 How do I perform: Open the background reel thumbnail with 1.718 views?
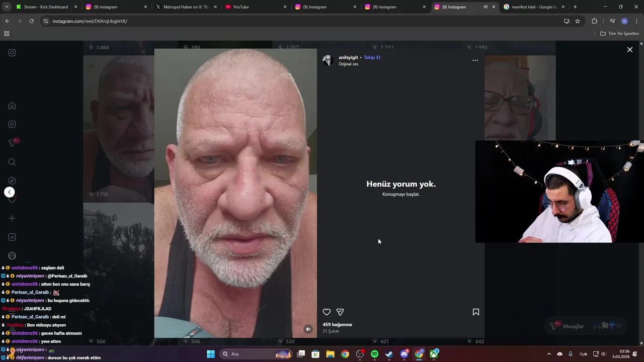[119, 129]
